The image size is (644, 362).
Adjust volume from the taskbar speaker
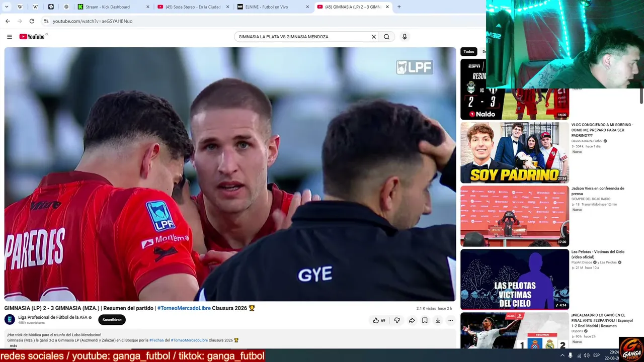point(586,355)
